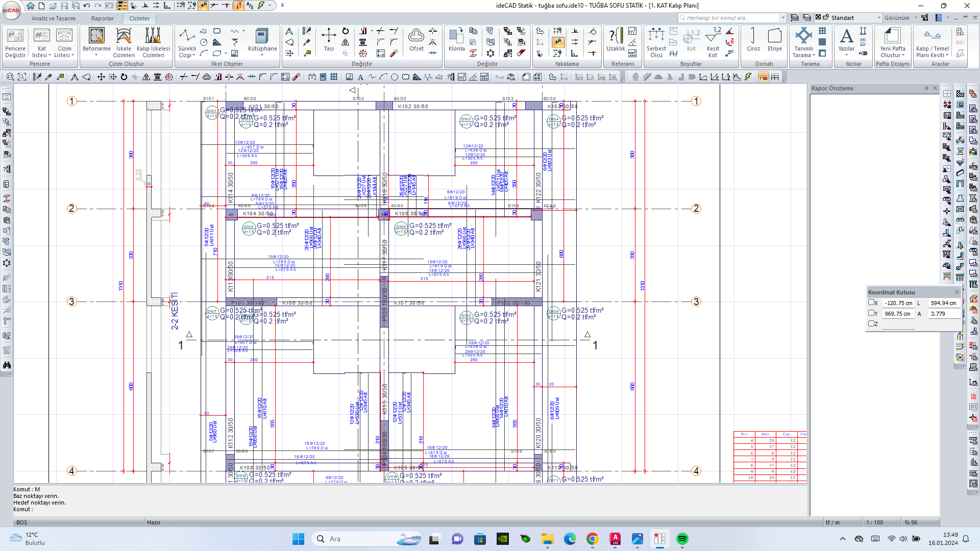This screenshot has height=551, width=980.
Task: Select the Betonarme drawing tool
Action: [x=96, y=43]
